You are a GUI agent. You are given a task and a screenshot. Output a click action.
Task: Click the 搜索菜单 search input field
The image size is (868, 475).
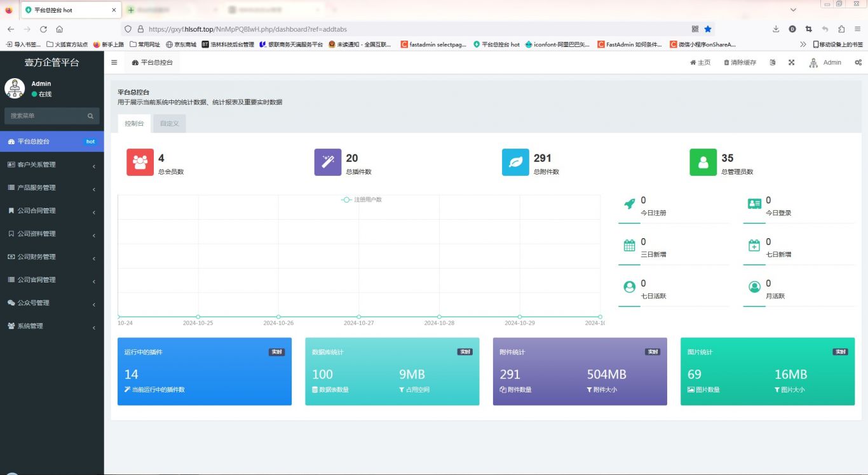(44, 116)
